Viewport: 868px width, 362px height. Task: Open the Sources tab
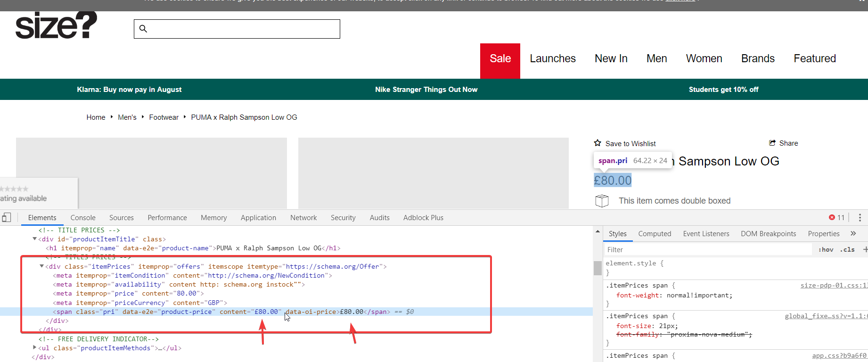(122, 217)
